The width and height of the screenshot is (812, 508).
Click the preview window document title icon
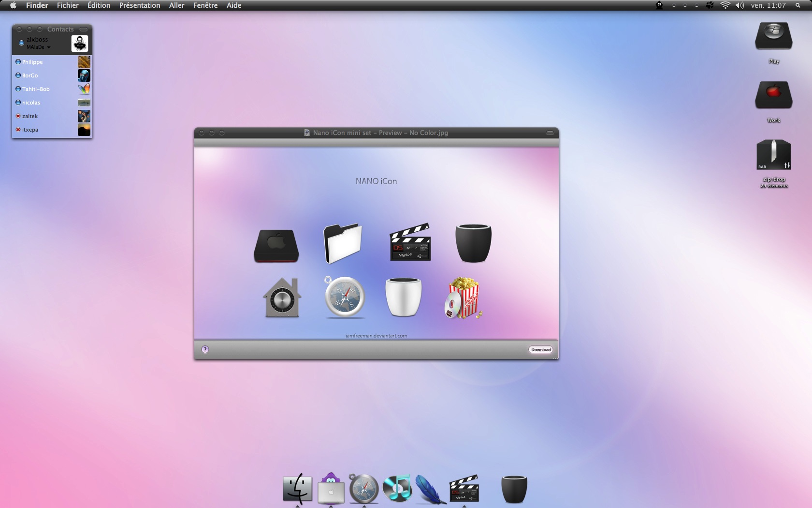pyautogui.click(x=307, y=133)
